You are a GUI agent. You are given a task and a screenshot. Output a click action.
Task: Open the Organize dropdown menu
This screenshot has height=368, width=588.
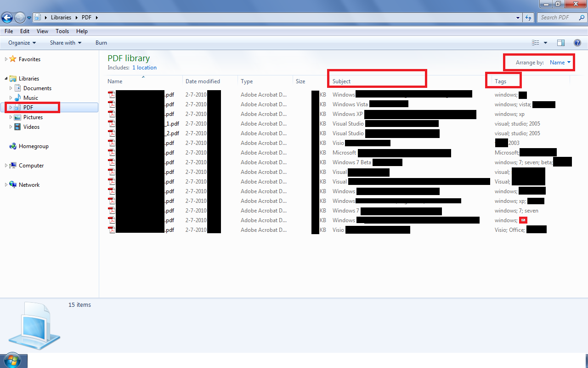[22, 43]
